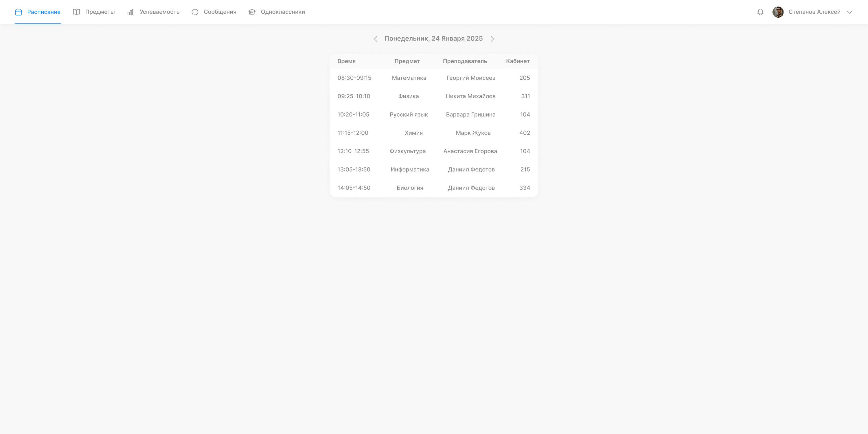
Task: Open the Одноклассники tab label
Action: [x=282, y=12]
